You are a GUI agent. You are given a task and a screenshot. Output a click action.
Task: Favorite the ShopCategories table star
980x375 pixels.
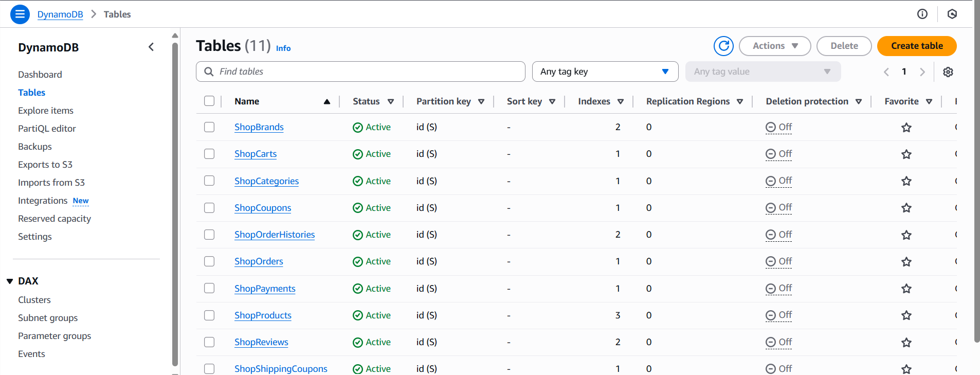(906, 181)
